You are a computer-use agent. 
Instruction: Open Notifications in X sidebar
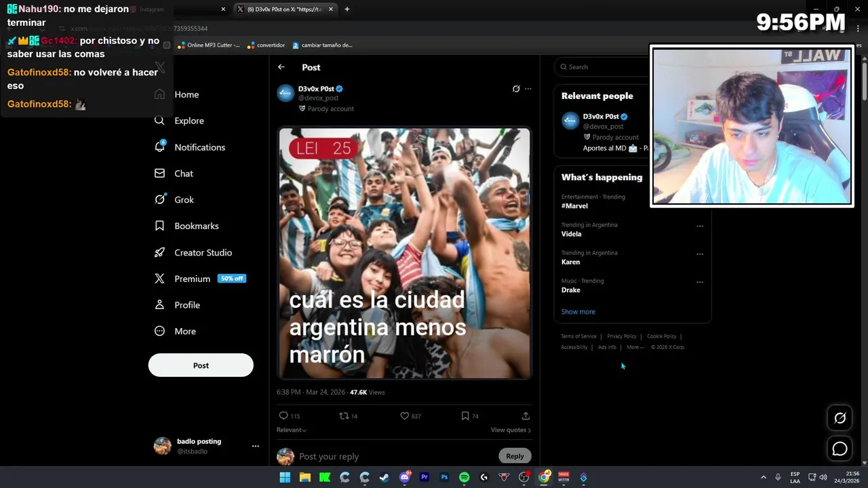[190, 147]
